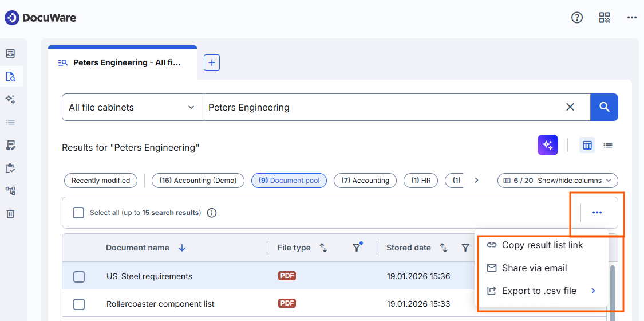Click the DocuWare logo

pos(40,18)
